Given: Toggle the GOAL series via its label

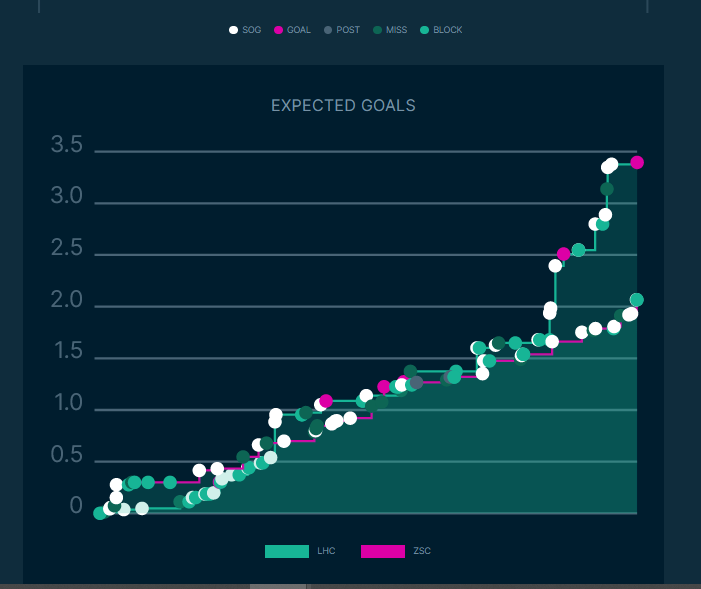Looking at the screenshot, I should [299, 30].
